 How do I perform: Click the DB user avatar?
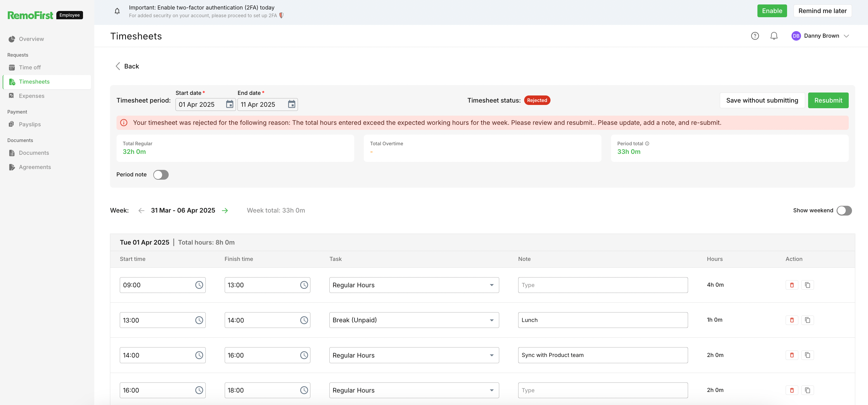[796, 36]
